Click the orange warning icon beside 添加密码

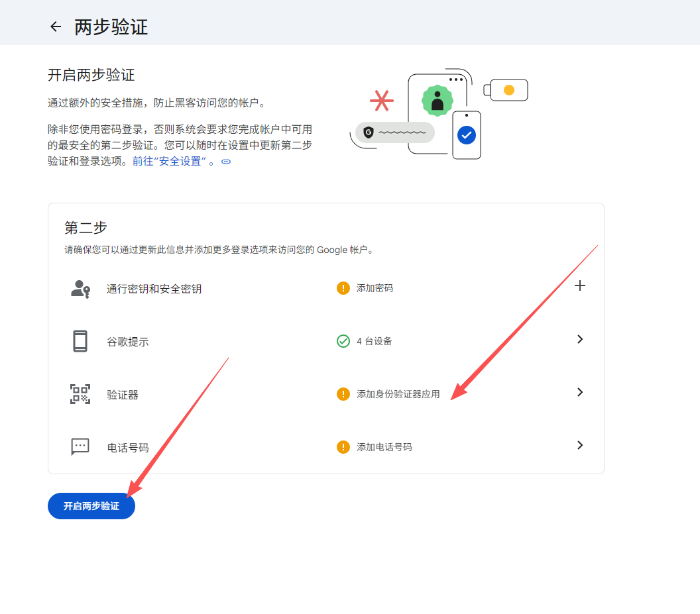point(343,288)
